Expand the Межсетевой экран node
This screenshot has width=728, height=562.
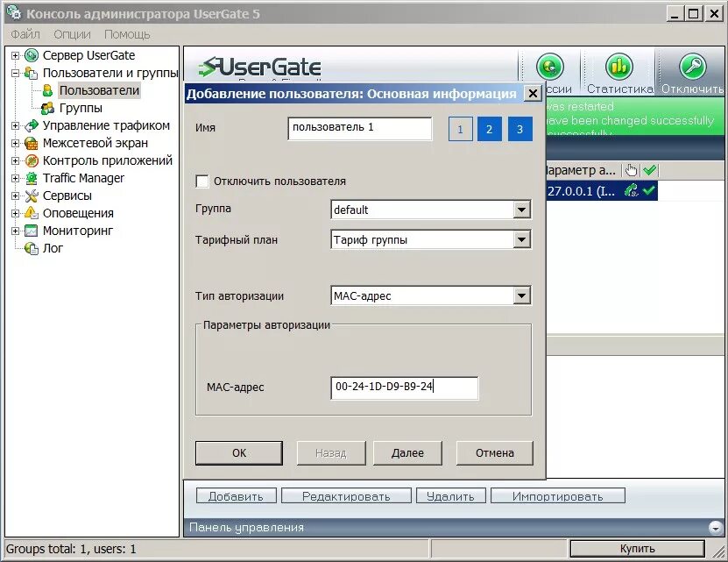click(15, 143)
